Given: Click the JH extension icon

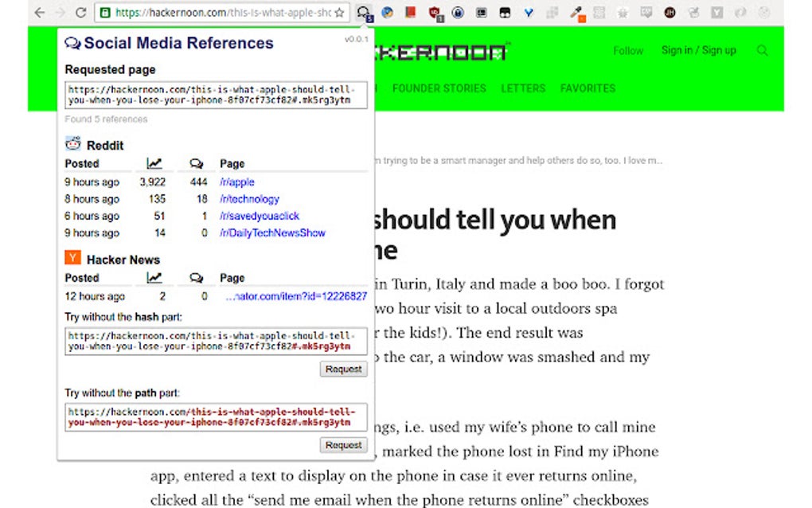Looking at the screenshot, I should (671, 10).
